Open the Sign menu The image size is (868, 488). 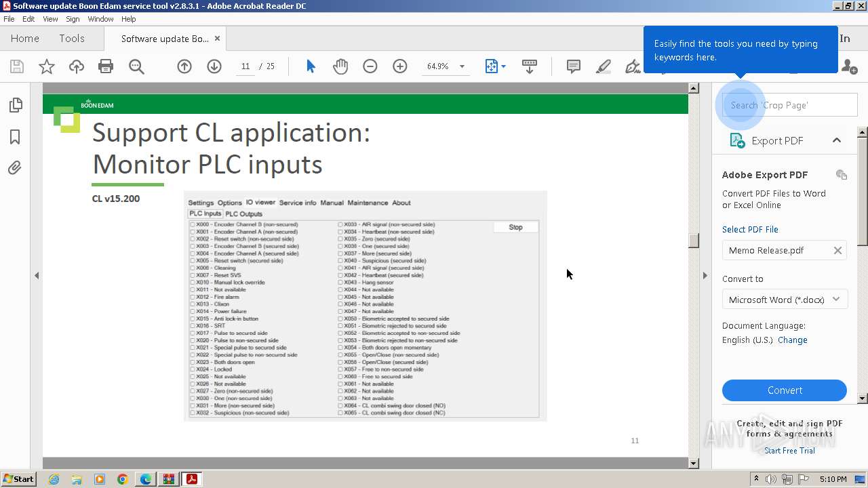click(73, 19)
